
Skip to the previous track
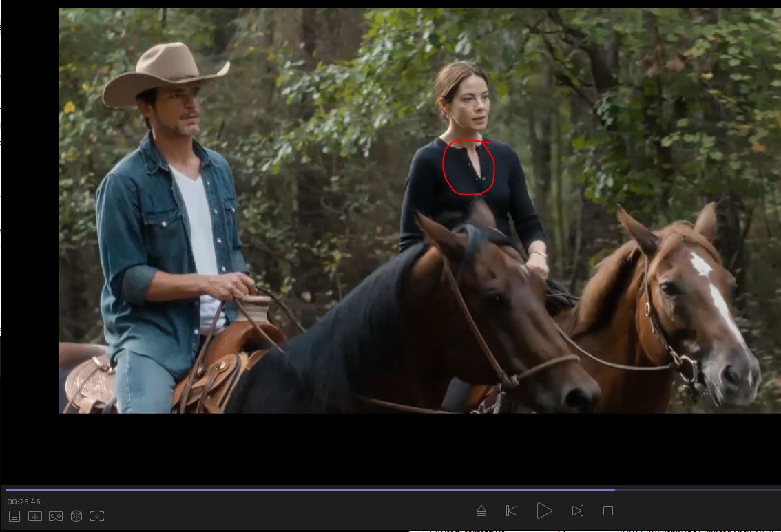pyautogui.click(x=512, y=511)
